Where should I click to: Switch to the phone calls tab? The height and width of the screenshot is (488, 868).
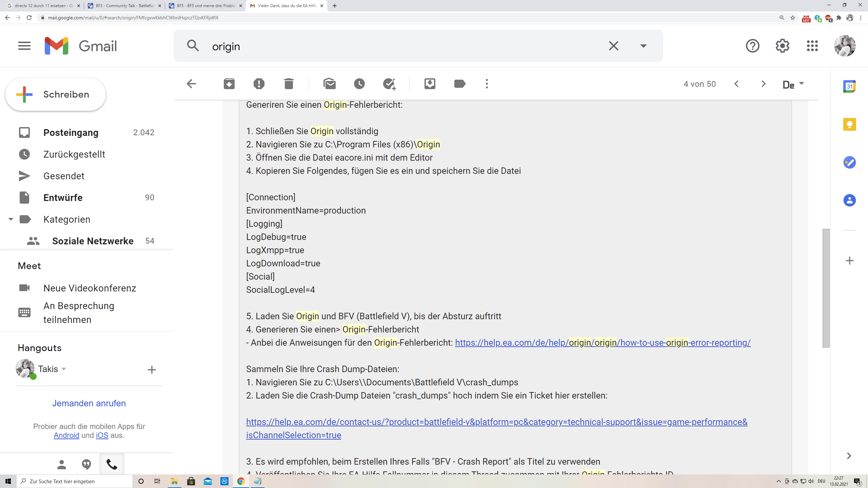(112, 464)
